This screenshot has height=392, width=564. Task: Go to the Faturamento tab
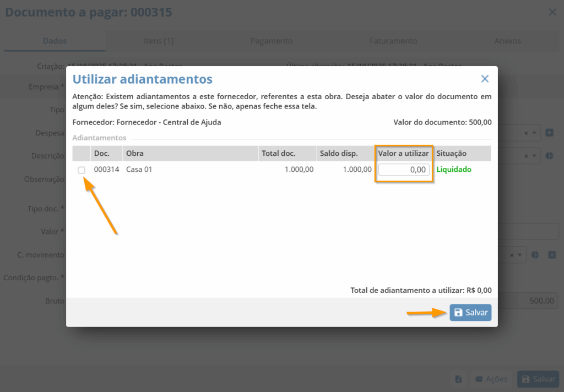tap(393, 41)
